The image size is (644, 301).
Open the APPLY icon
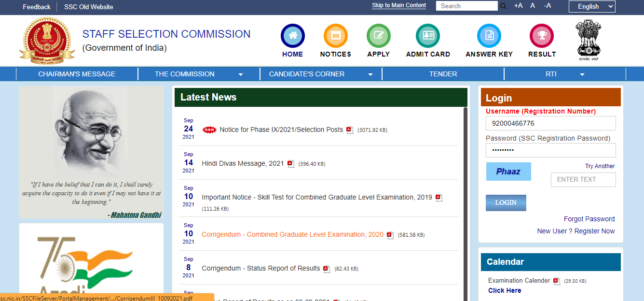click(x=379, y=36)
